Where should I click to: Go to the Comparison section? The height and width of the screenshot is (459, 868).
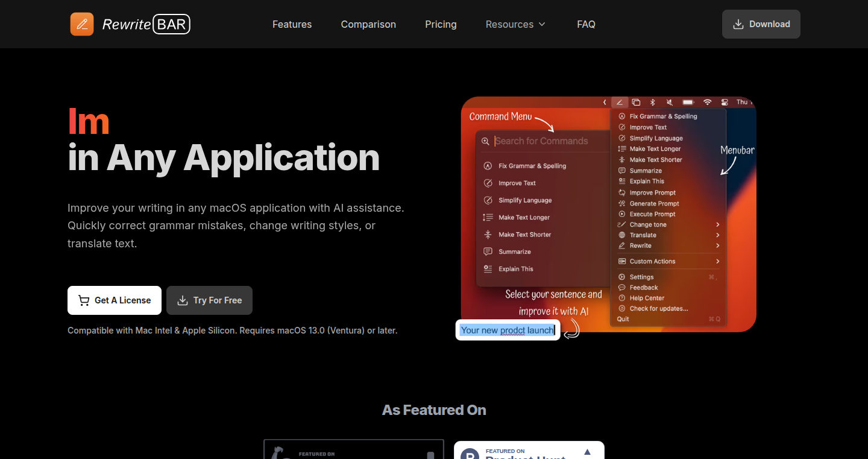[368, 24]
